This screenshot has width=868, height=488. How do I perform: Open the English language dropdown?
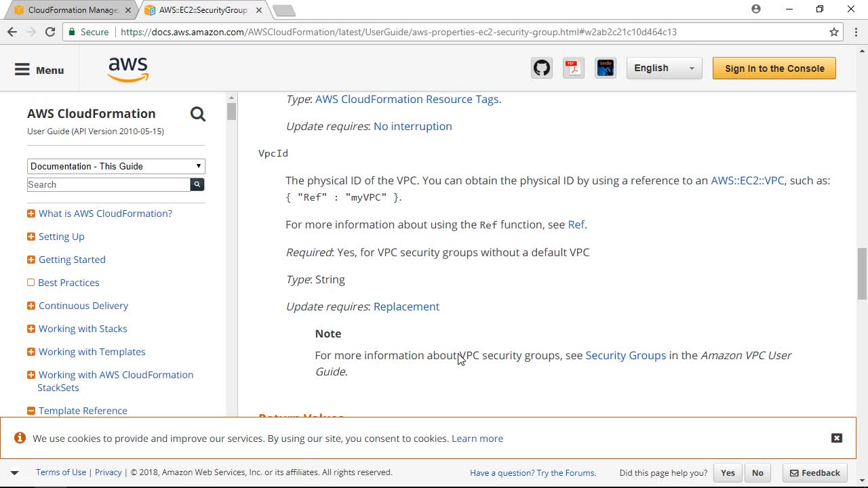tap(664, 68)
